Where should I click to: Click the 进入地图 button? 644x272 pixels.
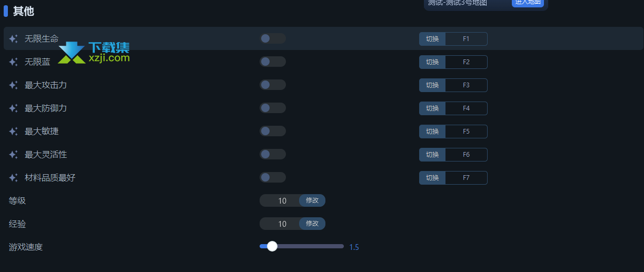pos(528,3)
